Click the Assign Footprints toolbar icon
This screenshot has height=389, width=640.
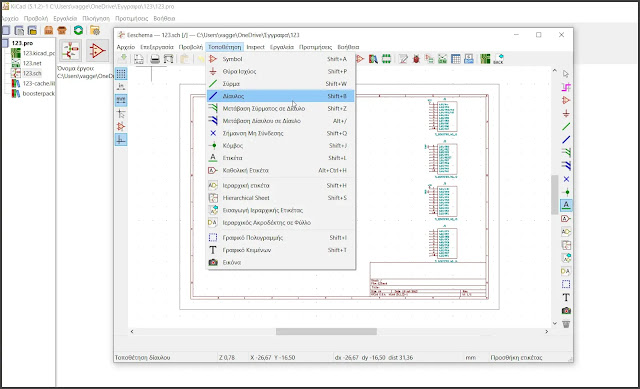coord(429,59)
